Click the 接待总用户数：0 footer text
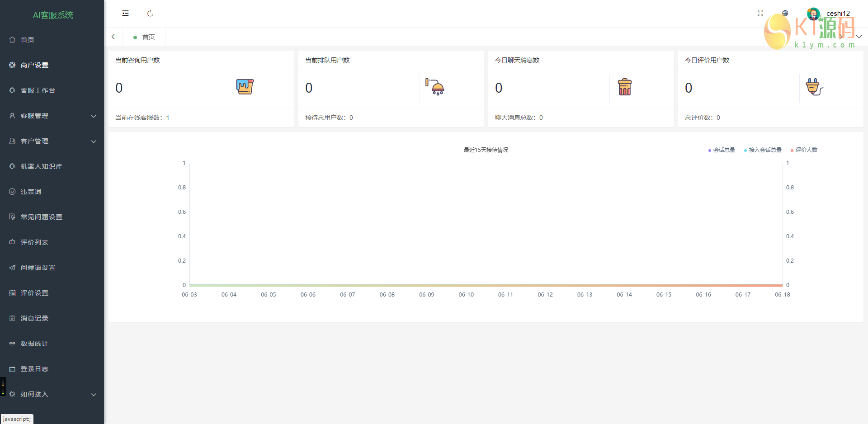Image resolution: width=868 pixels, height=424 pixels. click(x=329, y=118)
